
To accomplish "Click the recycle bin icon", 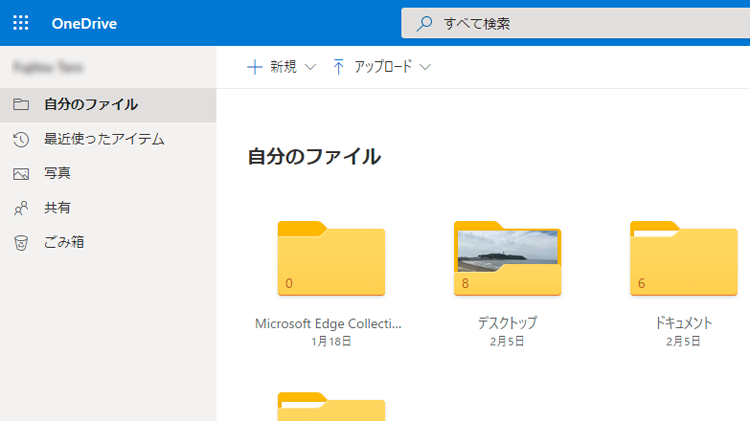I will pyautogui.click(x=21, y=243).
